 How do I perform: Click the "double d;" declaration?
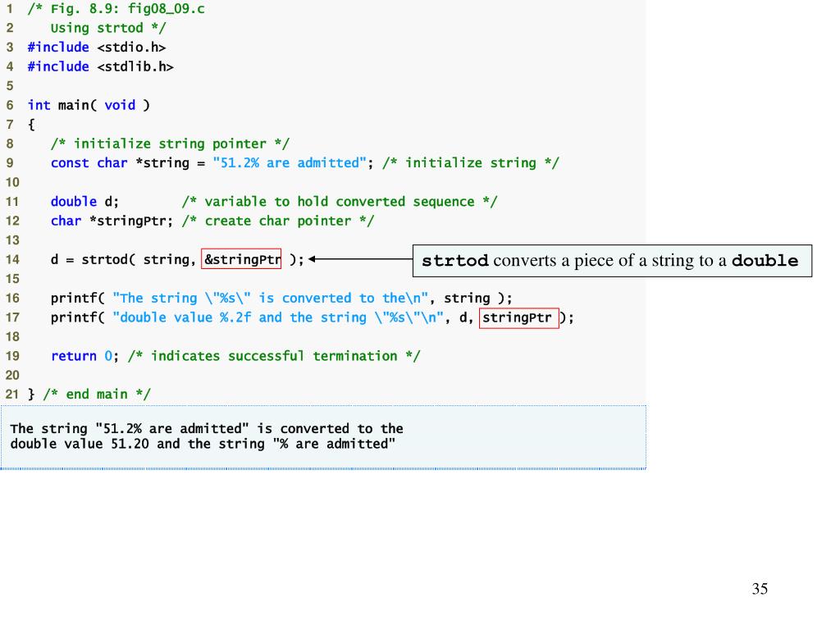(84, 202)
